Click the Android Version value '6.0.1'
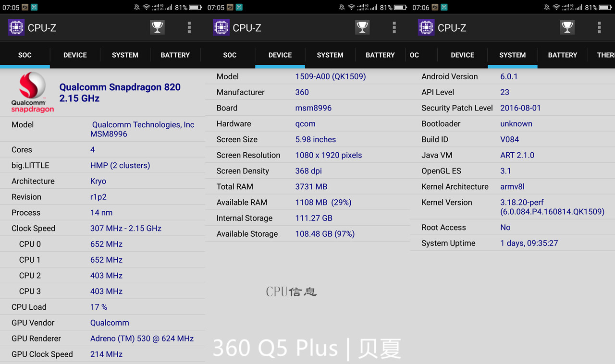The image size is (615, 364). pos(509,76)
